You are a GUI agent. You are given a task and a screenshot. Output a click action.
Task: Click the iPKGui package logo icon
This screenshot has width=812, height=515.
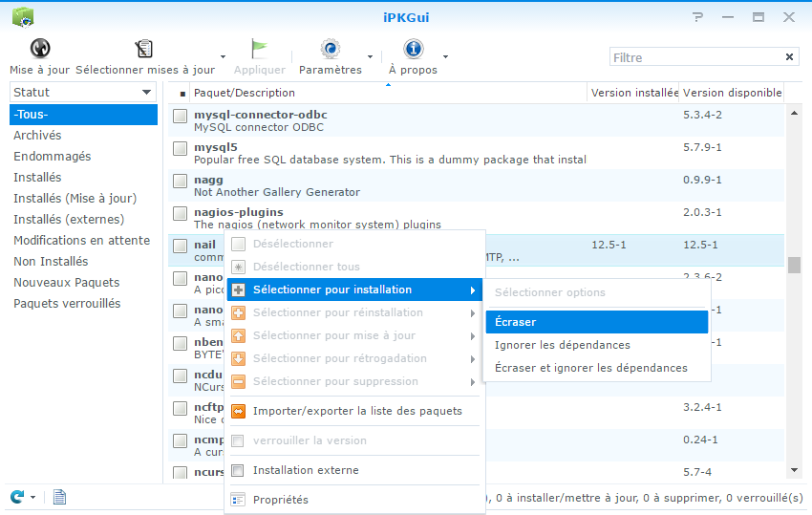23,17
